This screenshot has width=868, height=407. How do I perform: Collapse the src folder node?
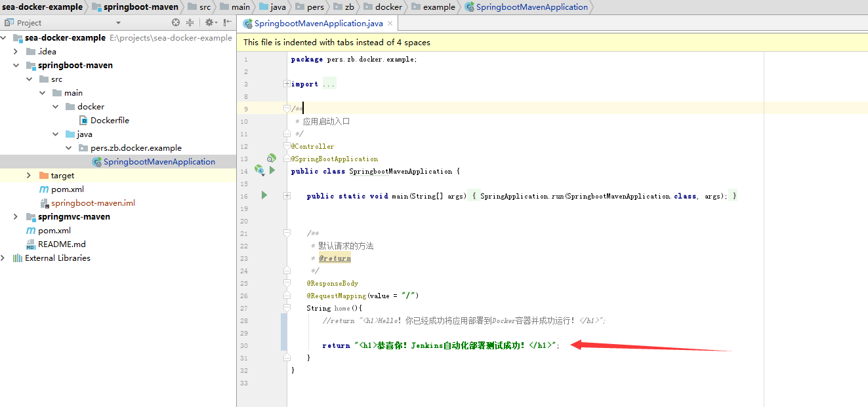[x=29, y=79]
